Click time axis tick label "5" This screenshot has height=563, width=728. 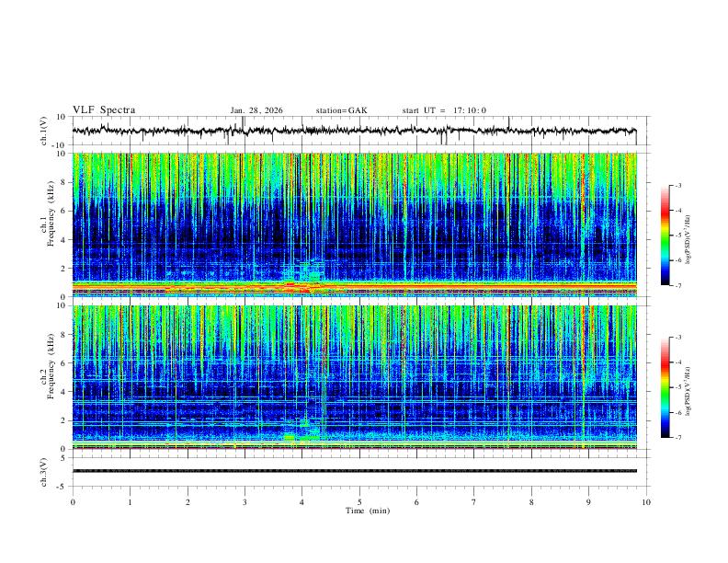pos(359,502)
